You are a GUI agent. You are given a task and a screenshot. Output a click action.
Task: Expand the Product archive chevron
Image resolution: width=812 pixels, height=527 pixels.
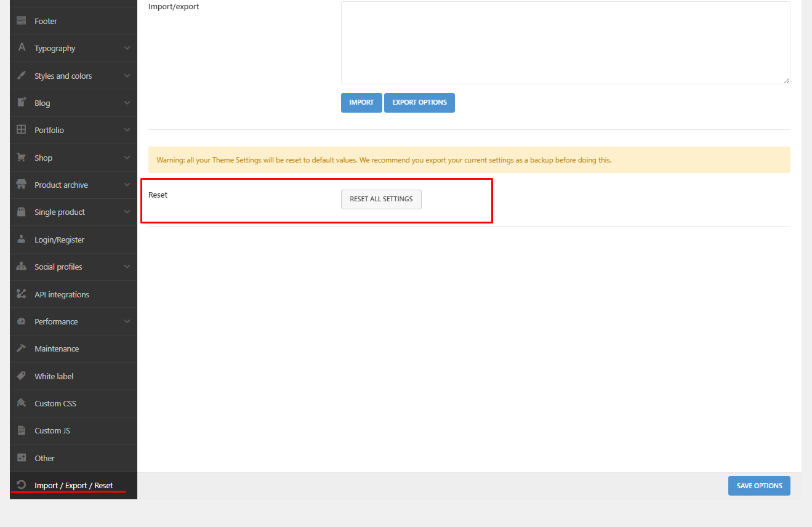127,185
